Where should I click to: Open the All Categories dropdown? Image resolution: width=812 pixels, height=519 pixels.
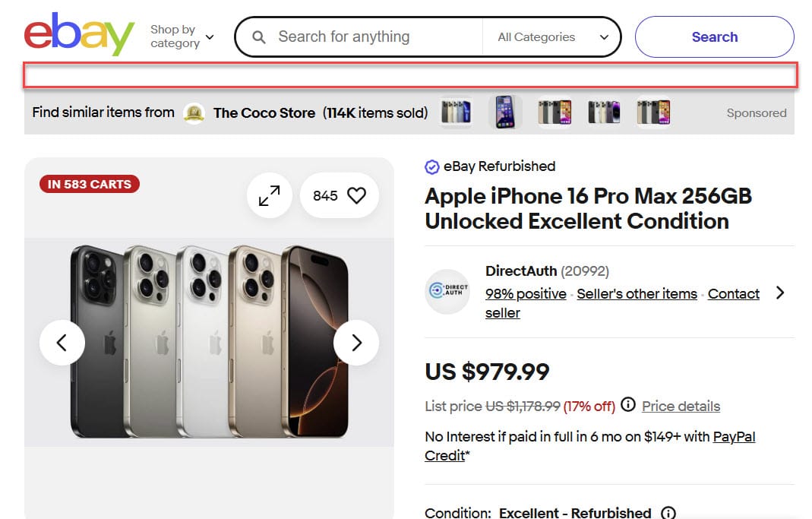point(553,37)
